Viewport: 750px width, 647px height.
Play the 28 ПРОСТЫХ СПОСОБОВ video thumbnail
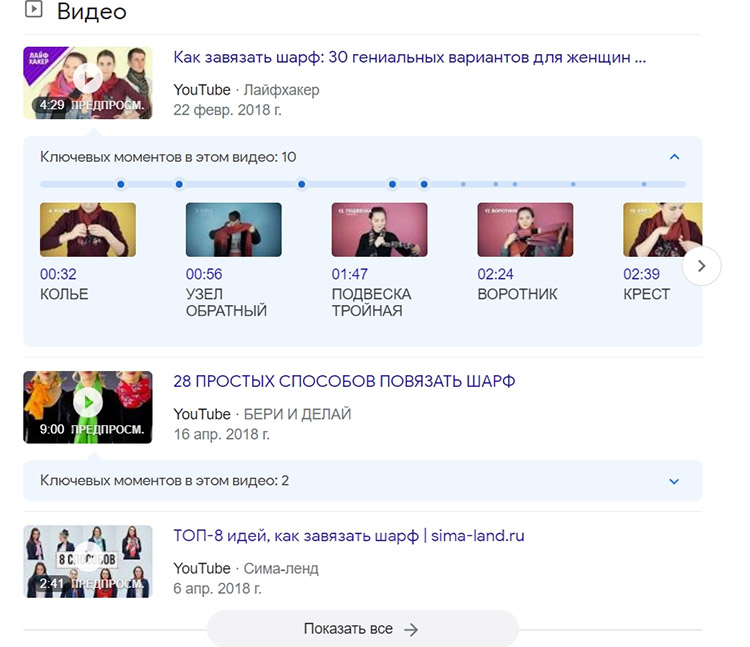point(87,406)
